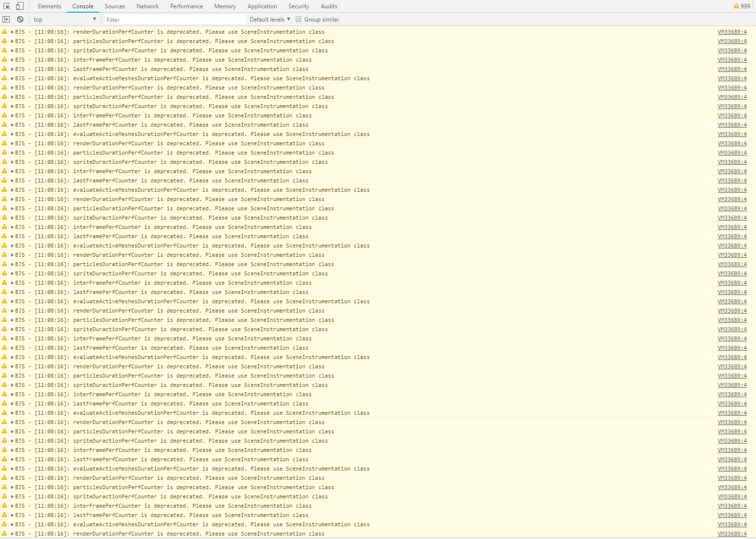
Task: Open the 'top' execution context dropdown
Action: (x=65, y=20)
